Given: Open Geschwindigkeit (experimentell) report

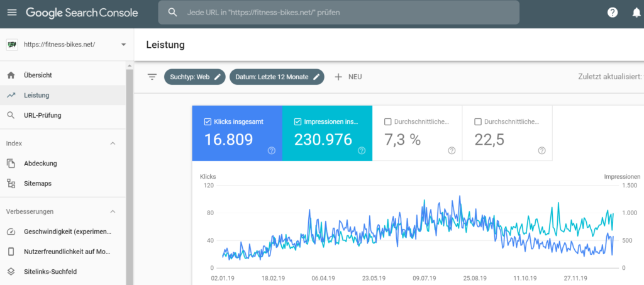Looking at the screenshot, I should (x=63, y=232).
